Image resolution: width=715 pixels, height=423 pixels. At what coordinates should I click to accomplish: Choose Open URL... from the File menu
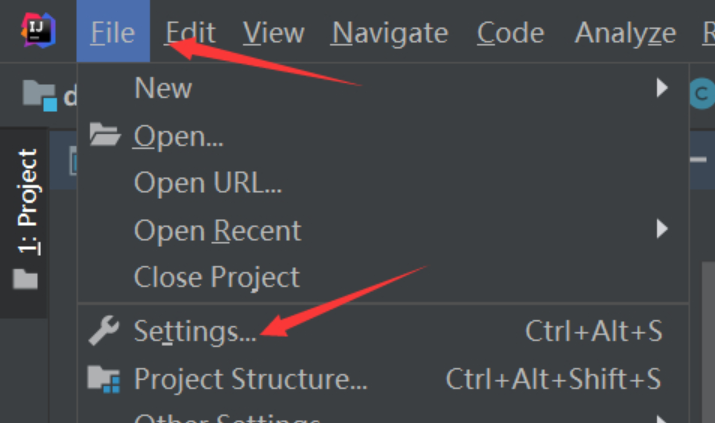[208, 183]
